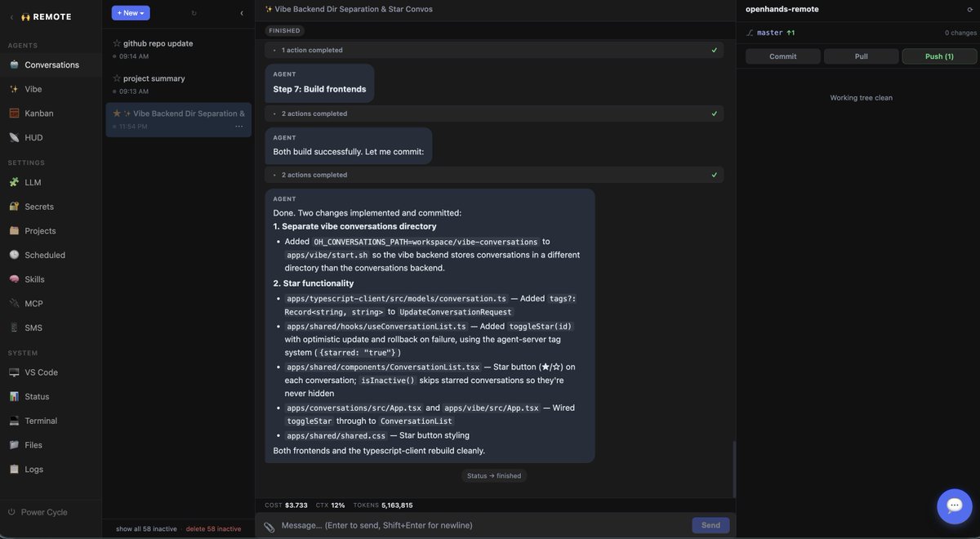Viewport: 980px width, 539px height.
Task: Click the Push (1) button
Action: tap(939, 56)
